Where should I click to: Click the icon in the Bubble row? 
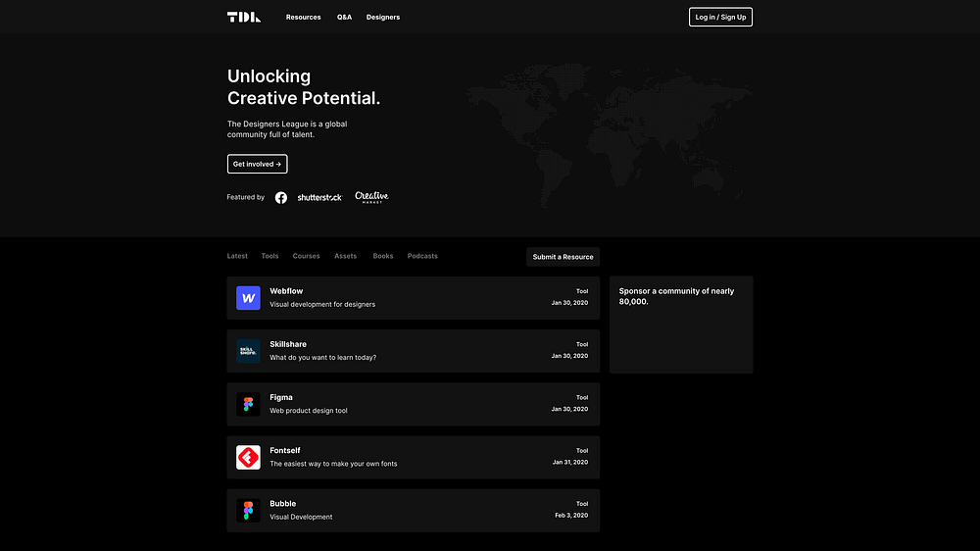click(248, 511)
